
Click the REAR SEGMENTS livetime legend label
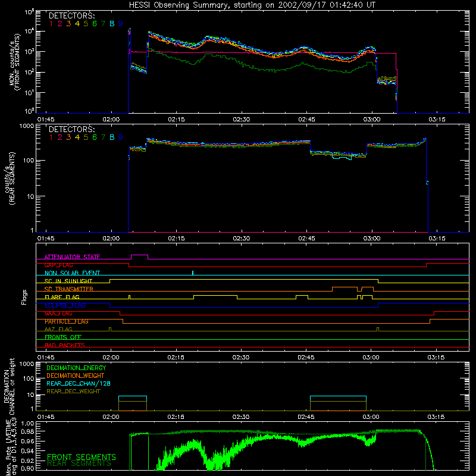point(79,464)
